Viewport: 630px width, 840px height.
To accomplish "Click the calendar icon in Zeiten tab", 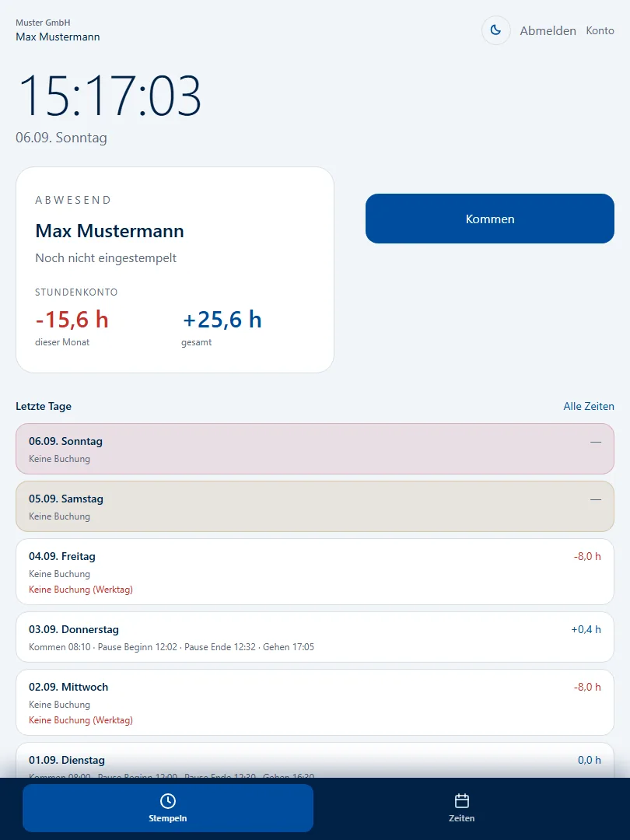I will click(462, 801).
